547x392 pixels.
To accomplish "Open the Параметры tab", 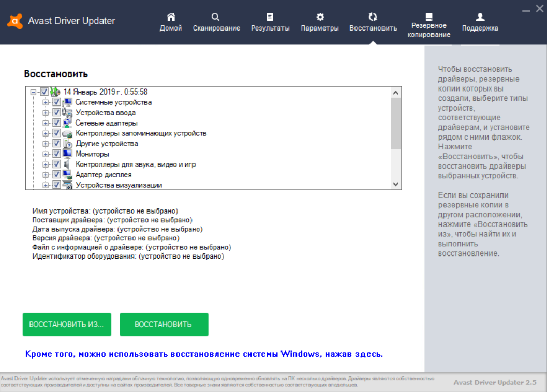I will (x=320, y=23).
